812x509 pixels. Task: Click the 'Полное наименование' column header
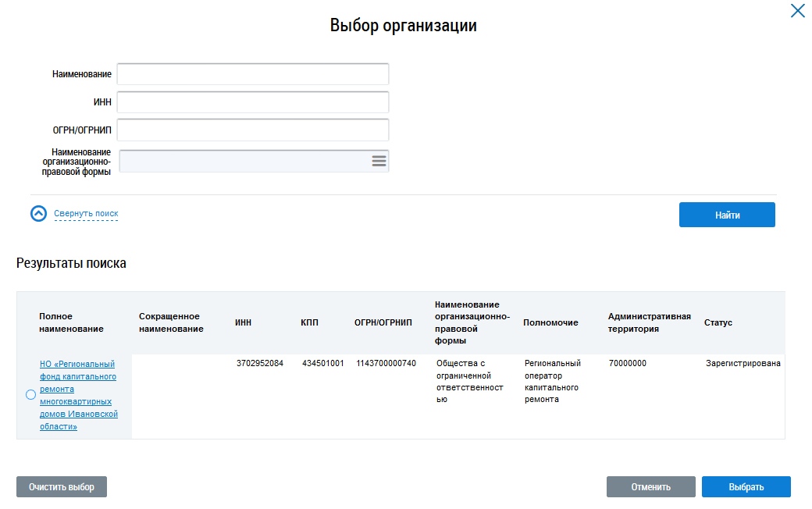(72, 322)
